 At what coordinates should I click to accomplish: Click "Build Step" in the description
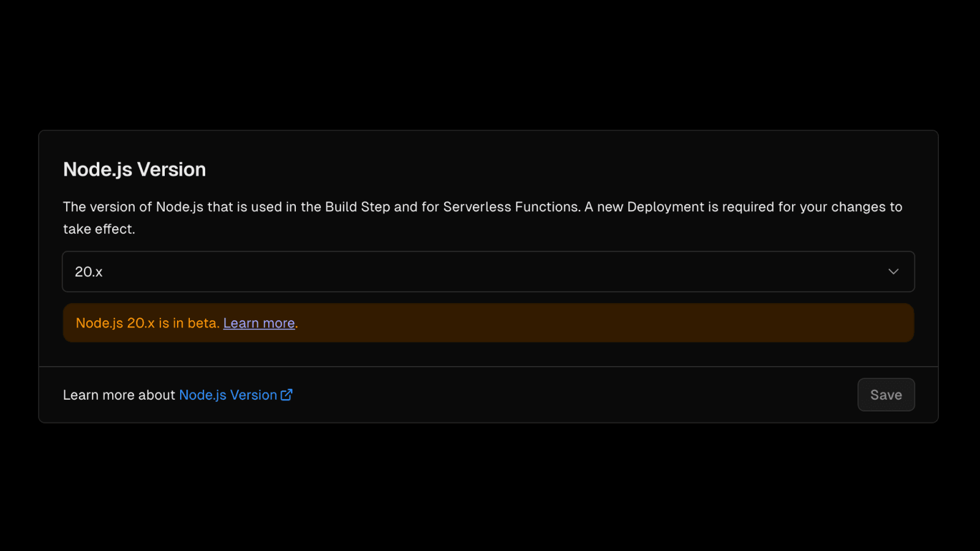pos(357,207)
